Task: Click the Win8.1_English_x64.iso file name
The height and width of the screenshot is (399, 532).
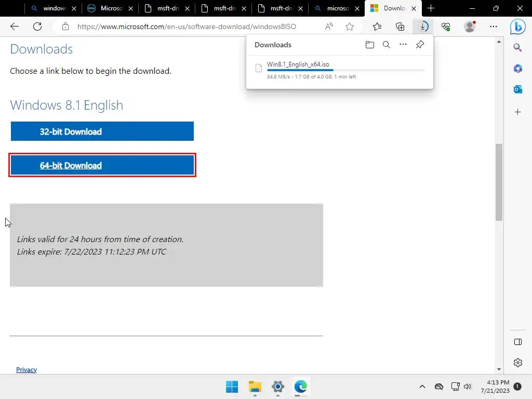Action: tap(298, 64)
